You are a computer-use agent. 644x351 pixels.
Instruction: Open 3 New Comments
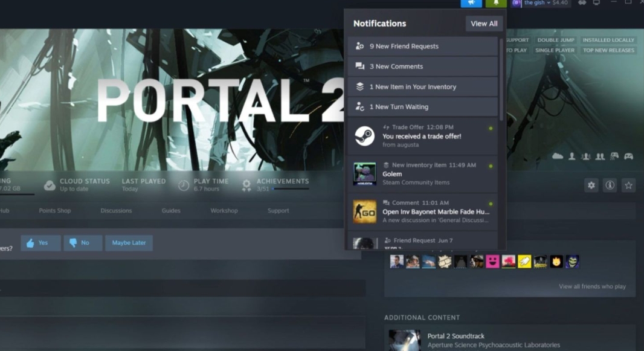click(x=423, y=66)
